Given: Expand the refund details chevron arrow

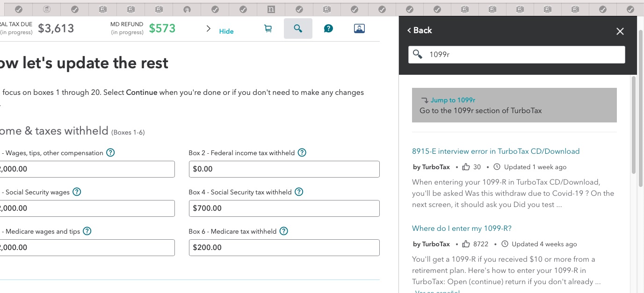Looking at the screenshot, I should [209, 29].
